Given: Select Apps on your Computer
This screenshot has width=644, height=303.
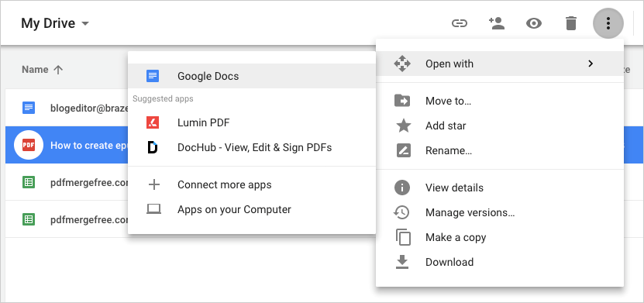Looking at the screenshot, I should 252,209.
